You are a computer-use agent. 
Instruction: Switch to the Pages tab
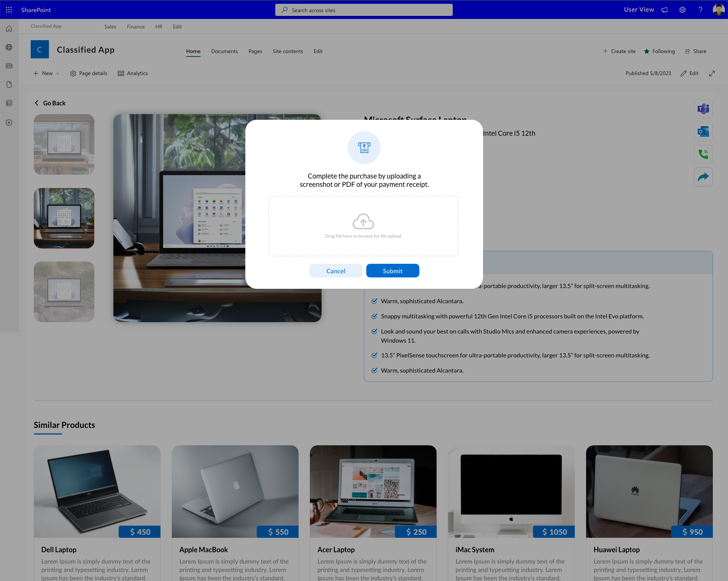255,52
